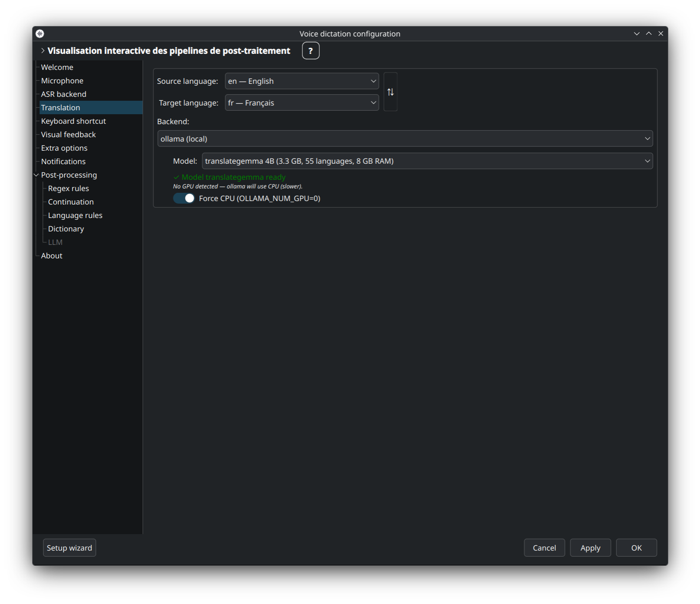The image size is (700, 604).
Task: Select Microphone in sidebar
Action: [x=62, y=81]
